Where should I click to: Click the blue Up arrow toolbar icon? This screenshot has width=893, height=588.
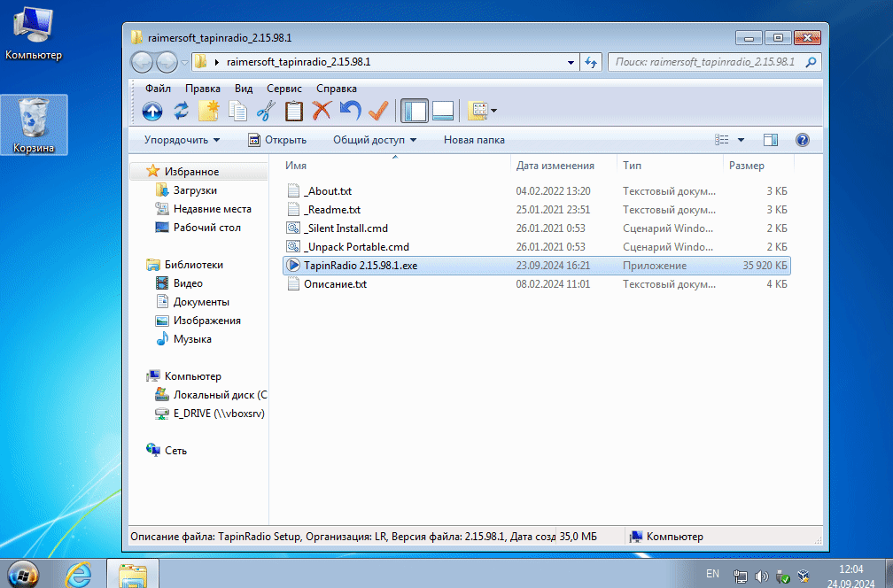click(152, 111)
